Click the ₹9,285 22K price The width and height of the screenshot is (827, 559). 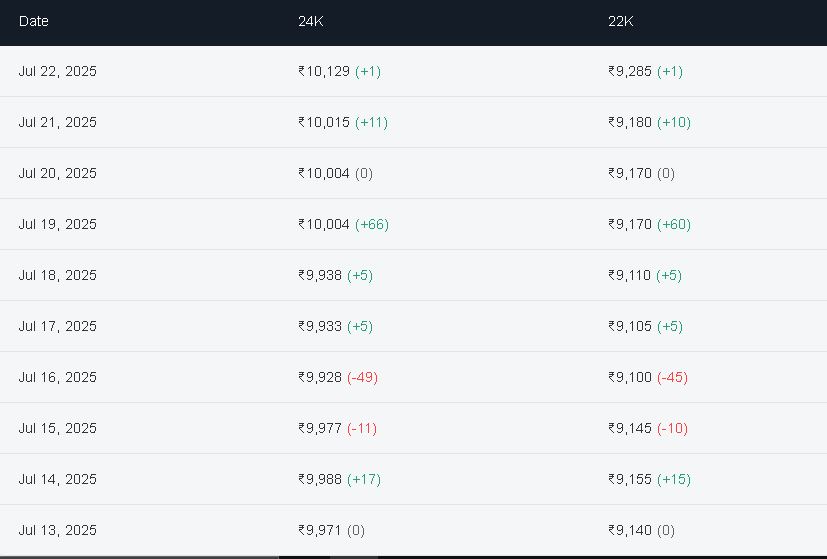coord(630,72)
